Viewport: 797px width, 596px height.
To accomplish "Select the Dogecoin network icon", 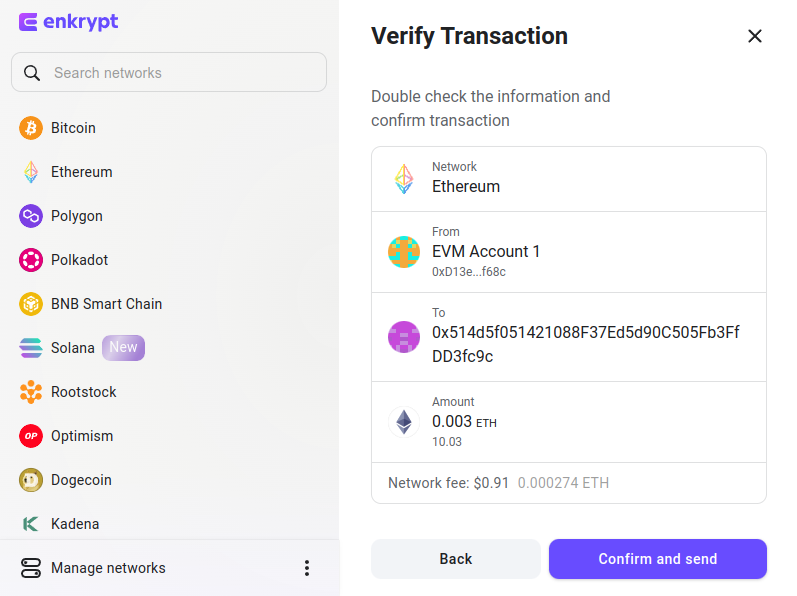I will click(31, 480).
